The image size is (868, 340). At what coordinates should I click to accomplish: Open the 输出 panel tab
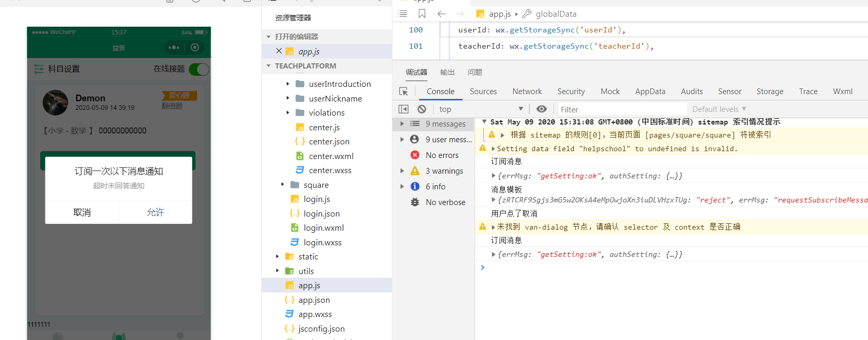click(447, 72)
